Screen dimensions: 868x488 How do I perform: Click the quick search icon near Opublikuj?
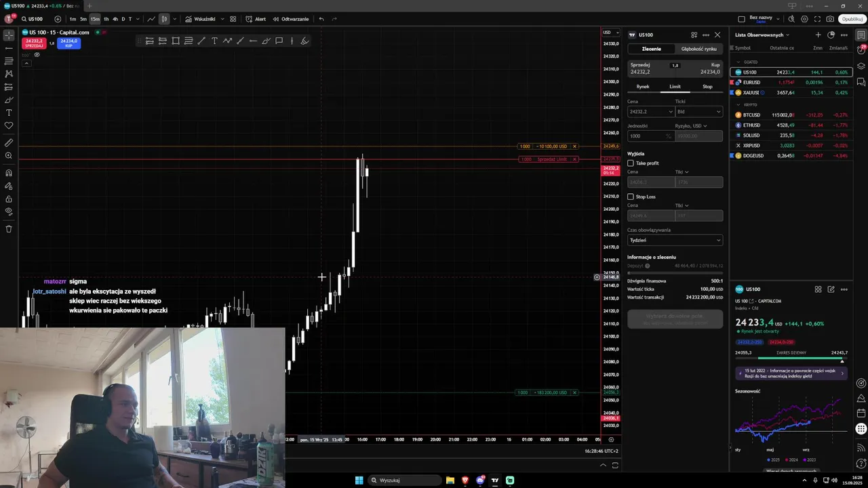coord(792,19)
